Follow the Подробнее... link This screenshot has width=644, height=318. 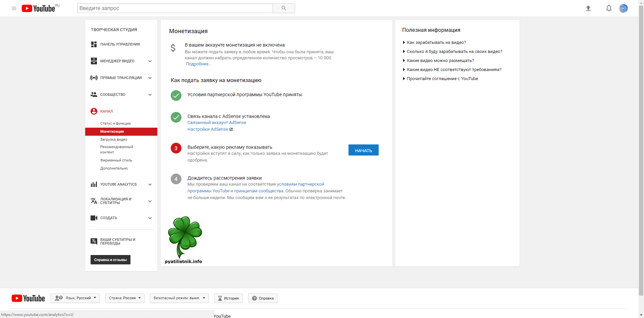199,64
